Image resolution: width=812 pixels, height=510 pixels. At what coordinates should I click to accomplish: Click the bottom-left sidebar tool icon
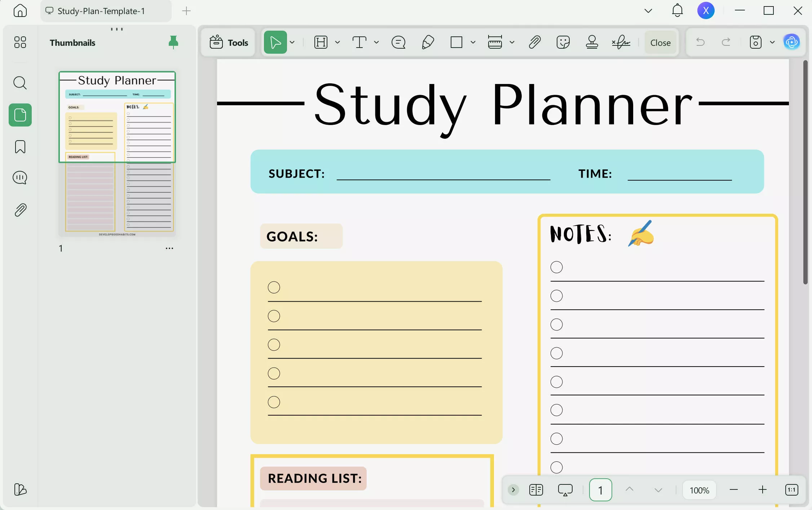click(x=20, y=489)
